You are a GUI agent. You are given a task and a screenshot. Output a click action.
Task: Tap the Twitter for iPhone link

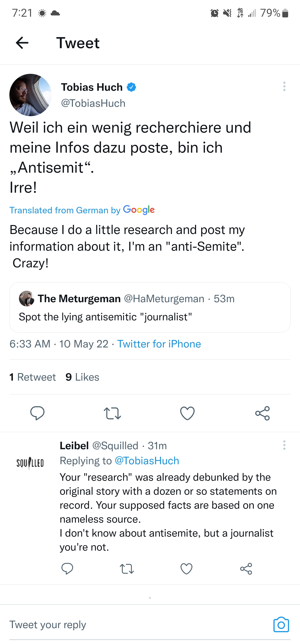[x=159, y=344]
